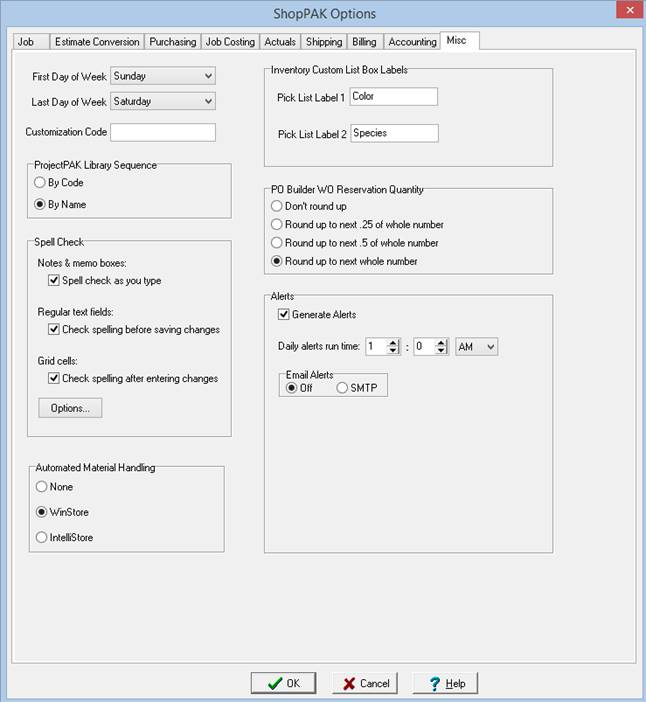
Task: Toggle Spell check as you type
Action: [x=54, y=281]
